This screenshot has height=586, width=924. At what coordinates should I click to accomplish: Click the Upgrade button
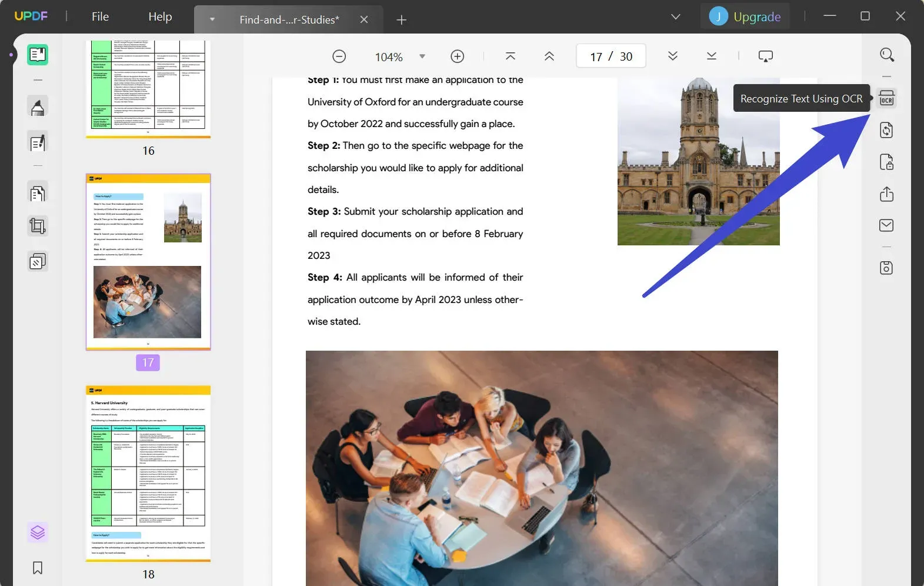pyautogui.click(x=745, y=16)
